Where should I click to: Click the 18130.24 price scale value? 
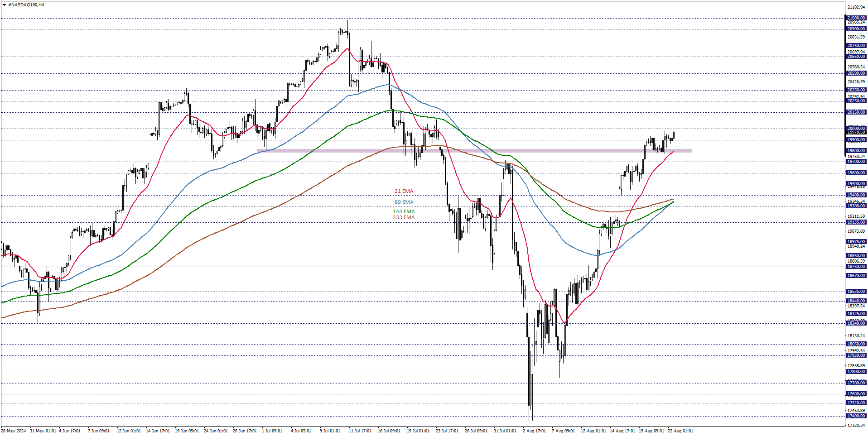pyautogui.click(x=856, y=336)
